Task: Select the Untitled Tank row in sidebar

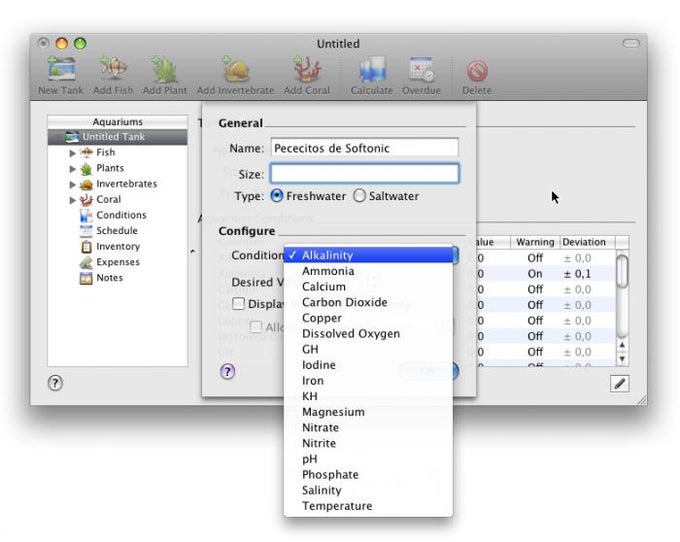Action: (x=118, y=137)
